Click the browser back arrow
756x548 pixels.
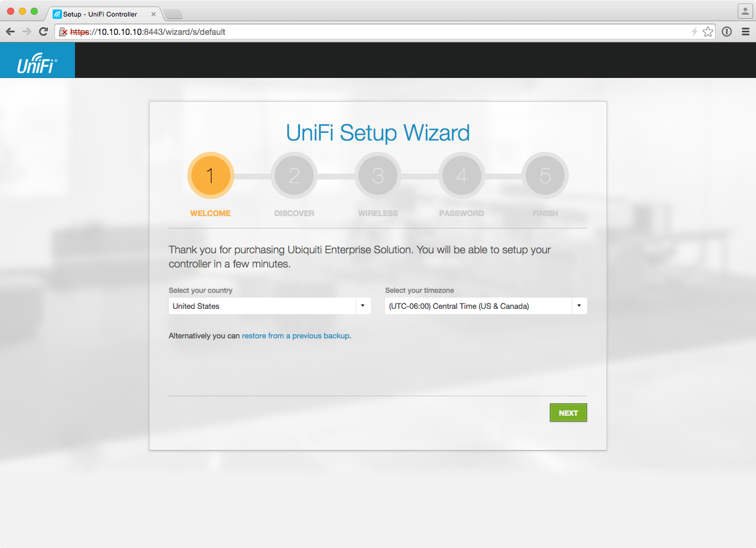[10, 32]
